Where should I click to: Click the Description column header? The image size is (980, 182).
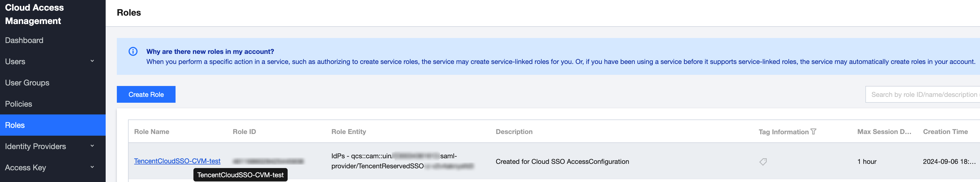[x=513, y=131]
